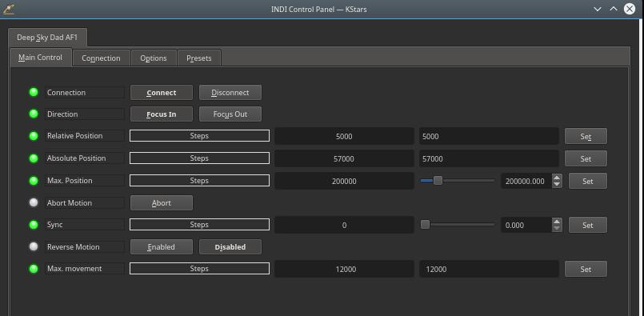Decrease Sync spinbox value with down arrow
This screenshot has width=644, height=316.
pos(557,228)
